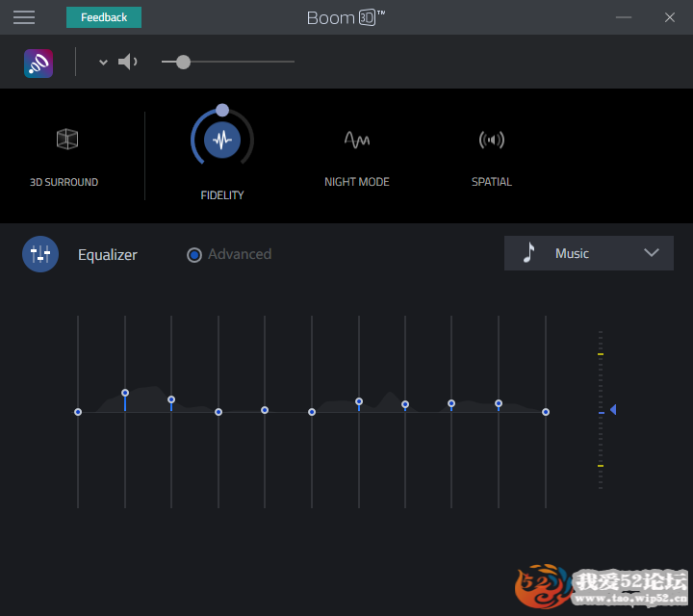The image size is (693, 616).
Task: Click the sixth equalizer band handle
Action: (x=312, y=412)
